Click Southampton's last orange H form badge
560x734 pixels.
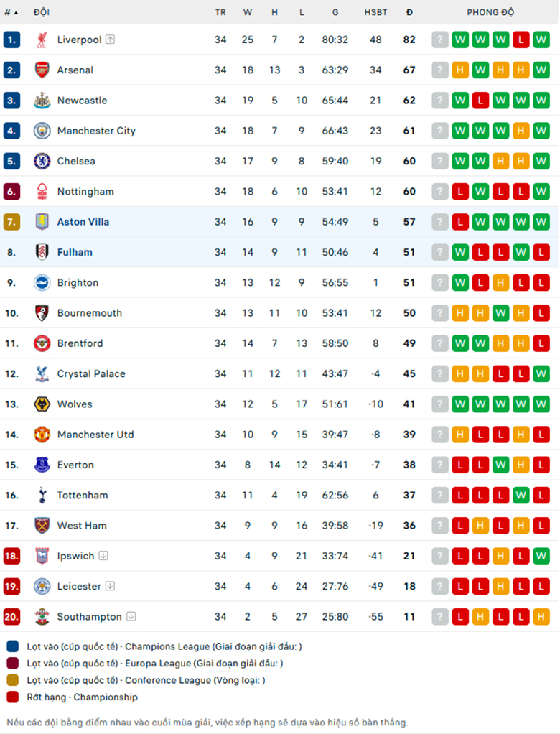541,616
